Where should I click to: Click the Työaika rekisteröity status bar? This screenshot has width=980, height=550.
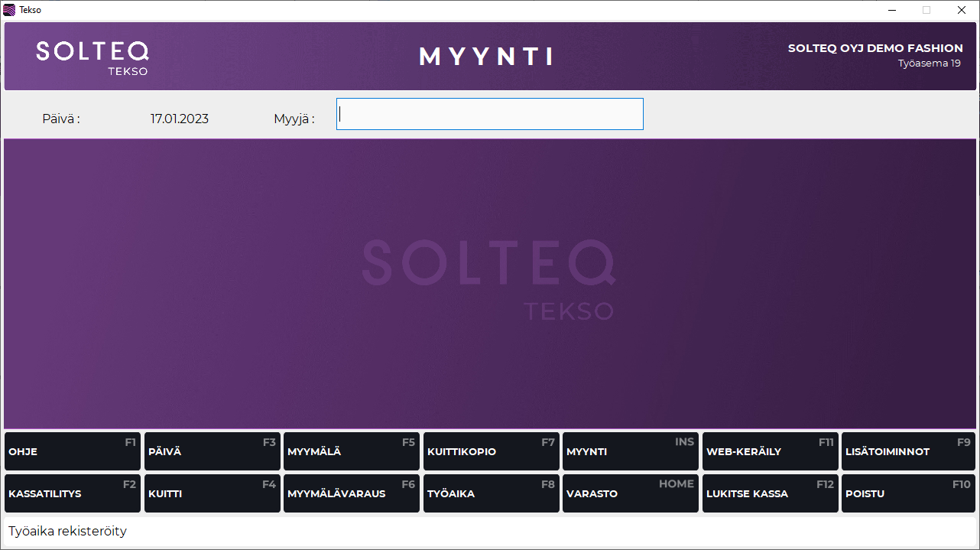(489, 531)
